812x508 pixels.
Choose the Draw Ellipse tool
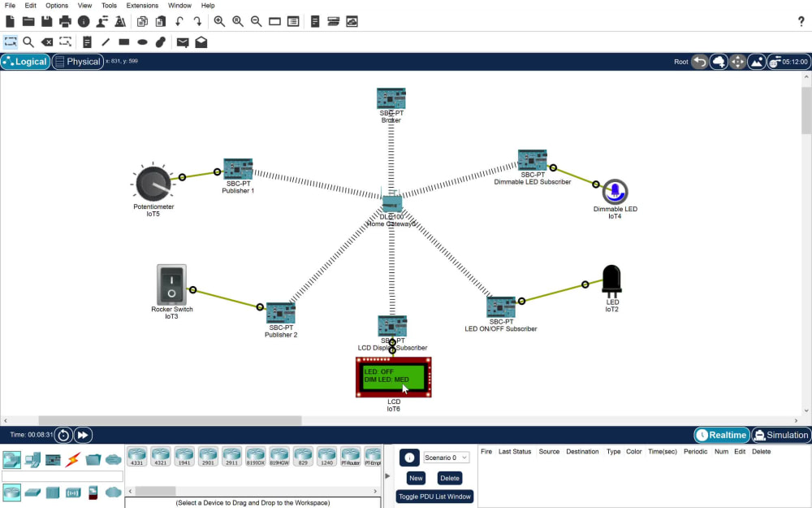(x=142, y=42)
